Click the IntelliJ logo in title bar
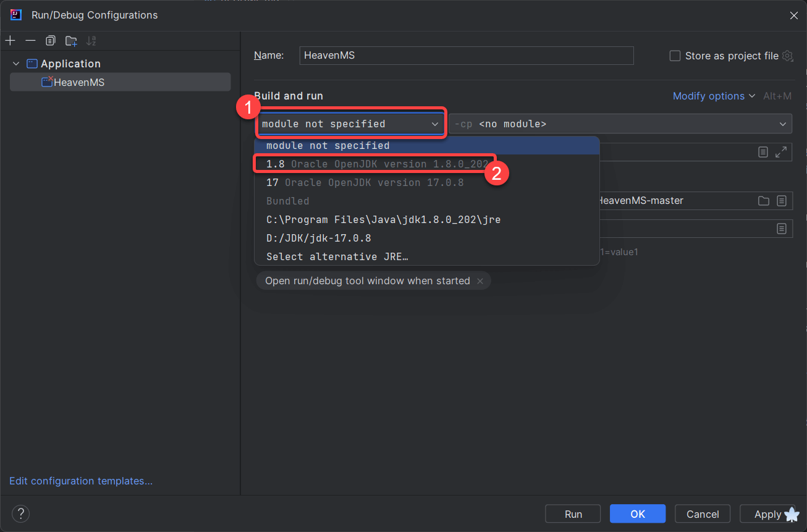The image size is (807, 532). (17, 15)
